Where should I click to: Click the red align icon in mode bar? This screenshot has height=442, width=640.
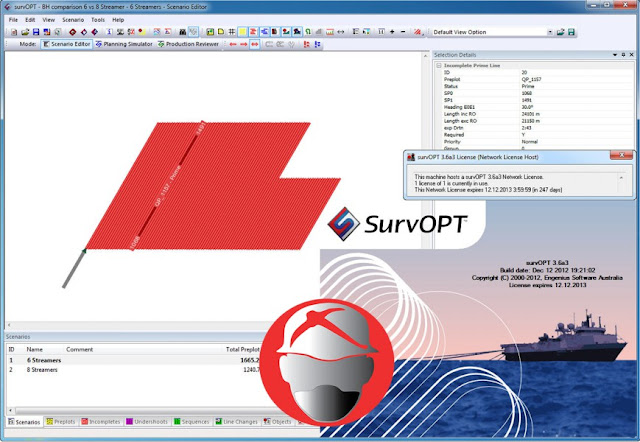pyautogui.click(x=306, y=44)
